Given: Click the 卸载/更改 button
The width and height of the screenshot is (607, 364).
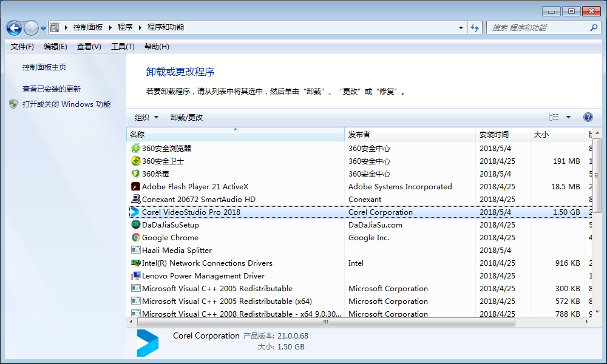Looking at the screenshot, I should click(186, 117).
